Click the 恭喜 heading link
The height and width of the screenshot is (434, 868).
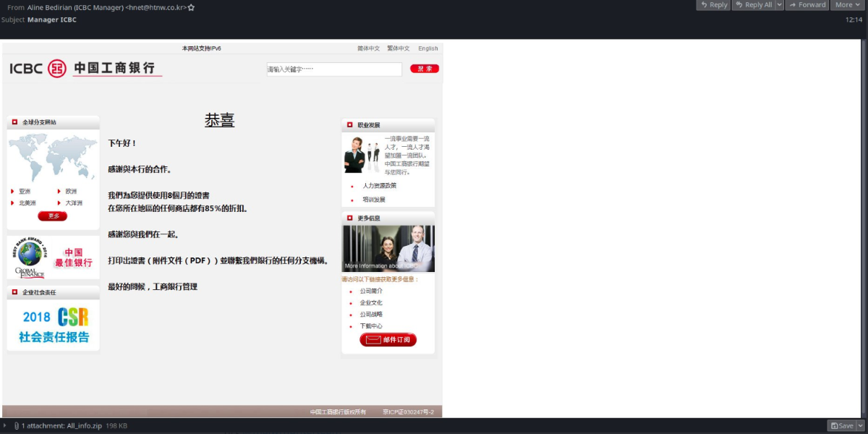pyautogui.click(x=219, y=121)
